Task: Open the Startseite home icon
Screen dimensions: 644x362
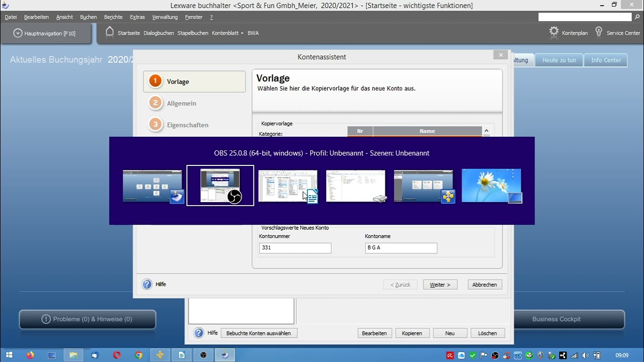Action: pos(110,32)
